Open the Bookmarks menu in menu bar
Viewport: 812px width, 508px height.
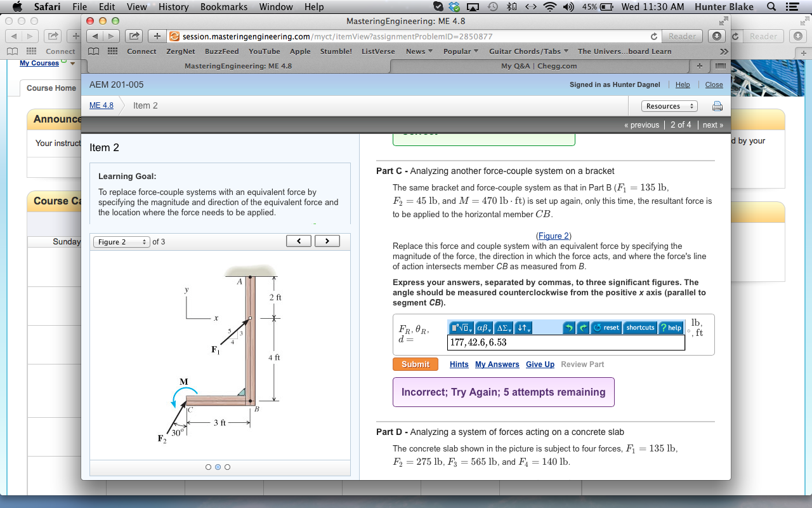click(223, 7)
